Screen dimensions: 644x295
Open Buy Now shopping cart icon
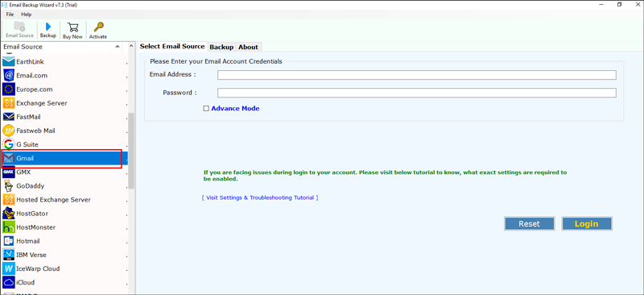click(72, 27)
